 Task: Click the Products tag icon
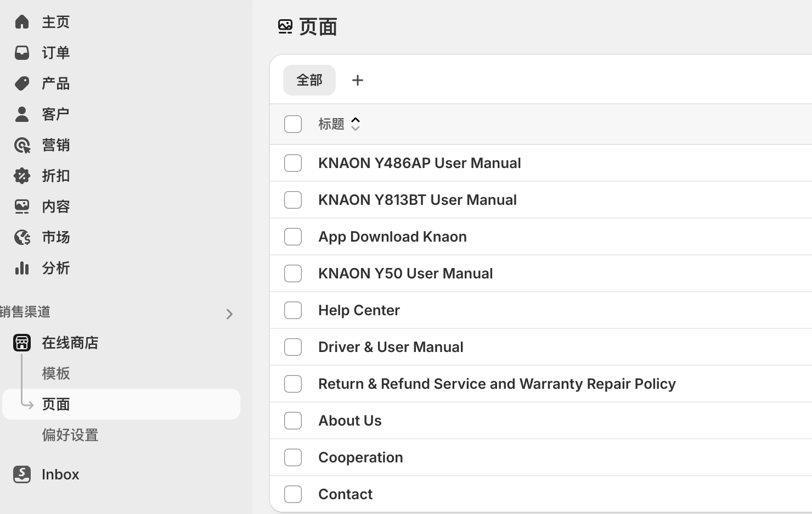pos(22,83)
